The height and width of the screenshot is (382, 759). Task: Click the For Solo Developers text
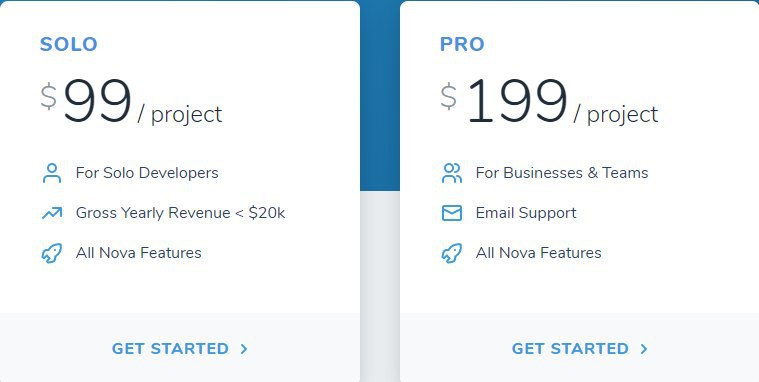pos(147,173)
